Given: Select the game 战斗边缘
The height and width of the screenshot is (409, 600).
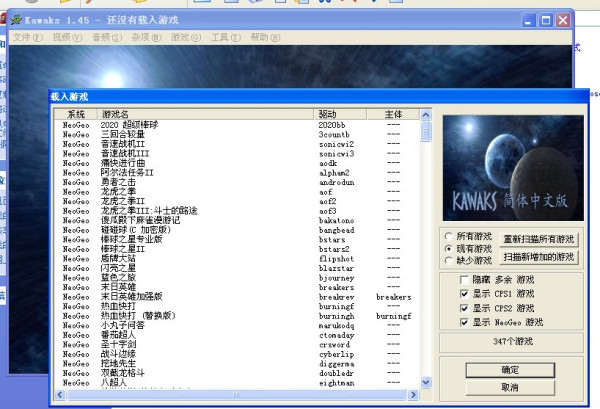Looking at the screenshot, I should 118,354.
